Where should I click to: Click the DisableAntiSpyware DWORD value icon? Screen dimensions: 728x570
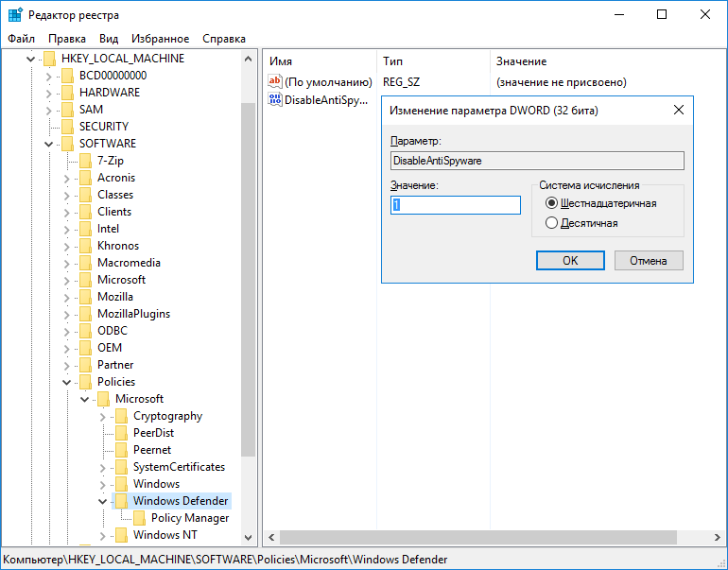click(x=275, y=100)
